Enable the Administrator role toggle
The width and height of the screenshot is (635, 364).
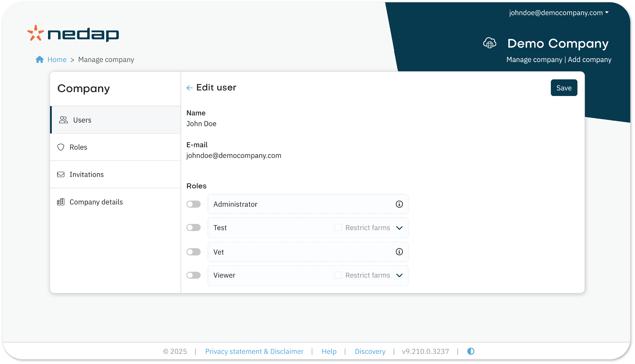(x=193, y=204)
